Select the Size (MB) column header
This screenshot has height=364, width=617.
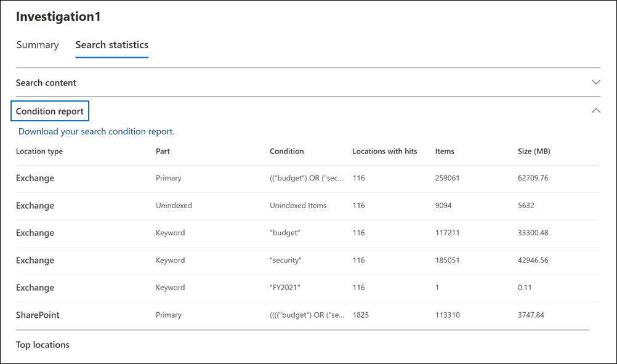(532, 151)
